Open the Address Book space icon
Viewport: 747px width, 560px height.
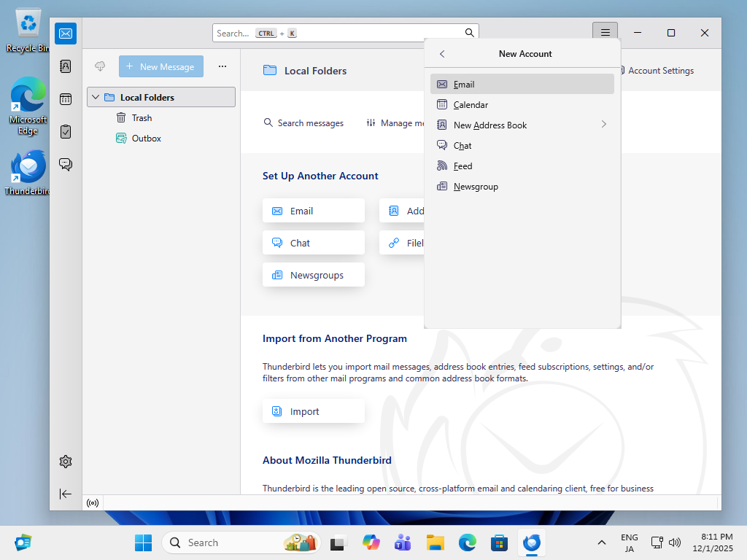66,66
